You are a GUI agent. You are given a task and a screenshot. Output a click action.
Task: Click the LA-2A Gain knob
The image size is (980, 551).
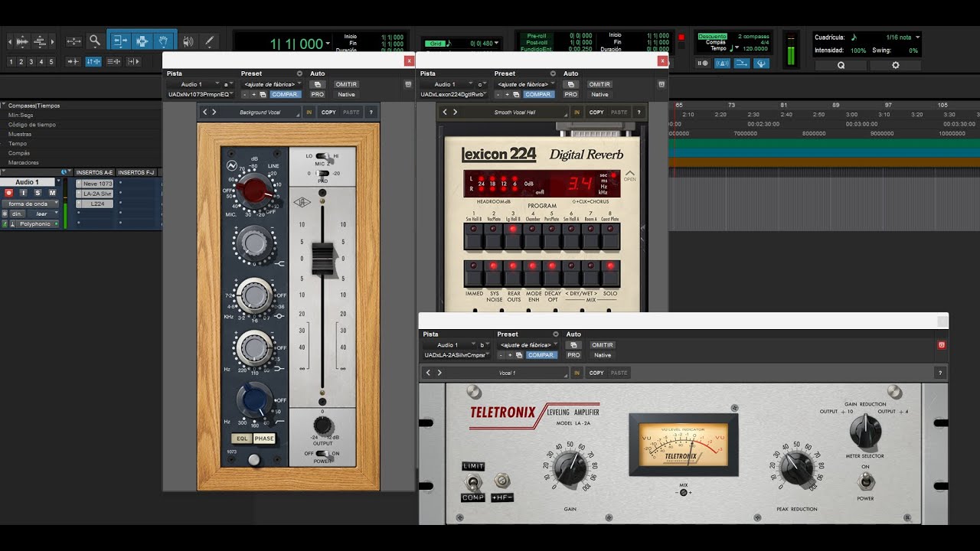pyautogui.click(x=569, y=467)
